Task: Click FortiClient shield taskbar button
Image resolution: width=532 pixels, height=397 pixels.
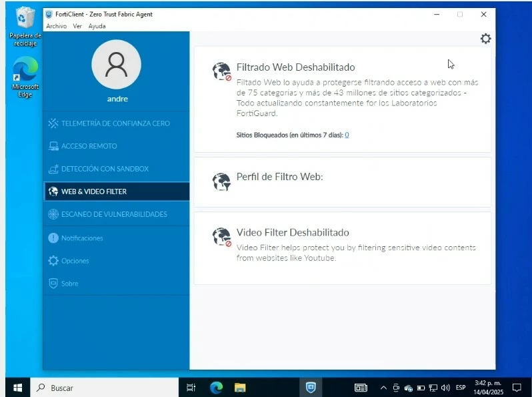Action: [311, 388]
